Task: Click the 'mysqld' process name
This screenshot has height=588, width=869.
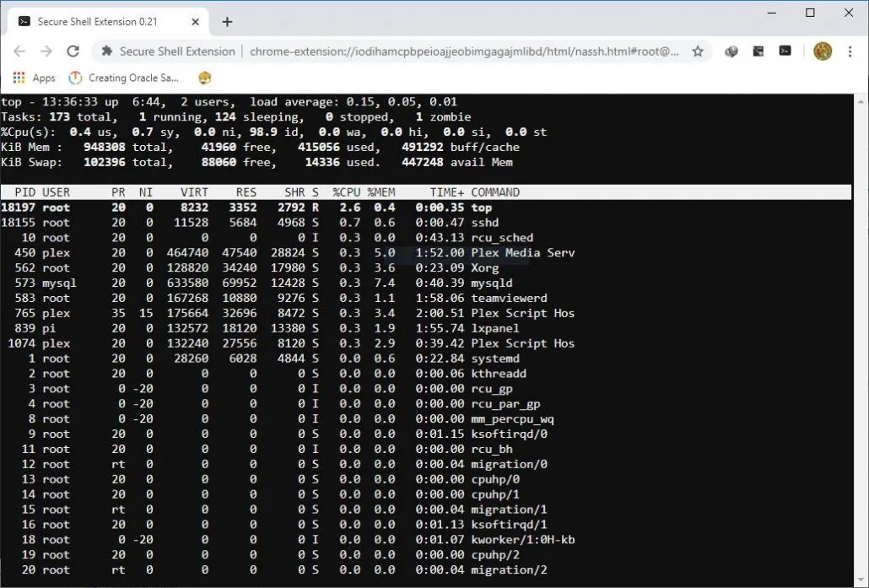Action: 492,283
